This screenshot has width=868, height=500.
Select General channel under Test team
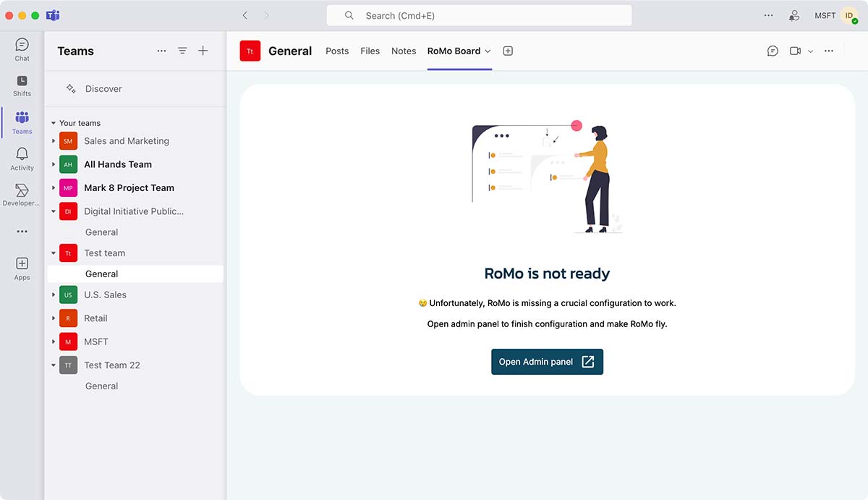point(135,274)
